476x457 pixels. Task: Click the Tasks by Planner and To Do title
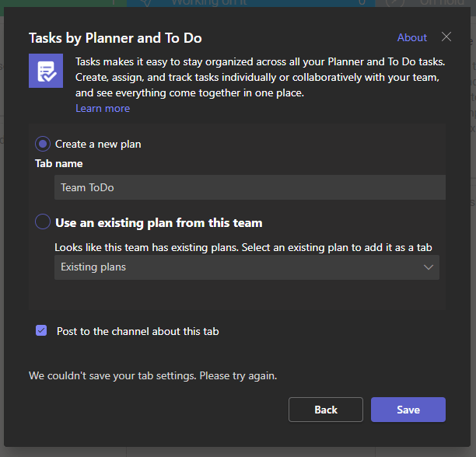tap(115, 38)
